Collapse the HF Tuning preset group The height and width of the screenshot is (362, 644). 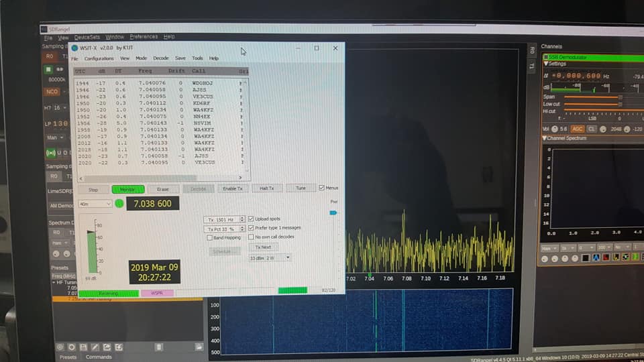click(54, 282)
